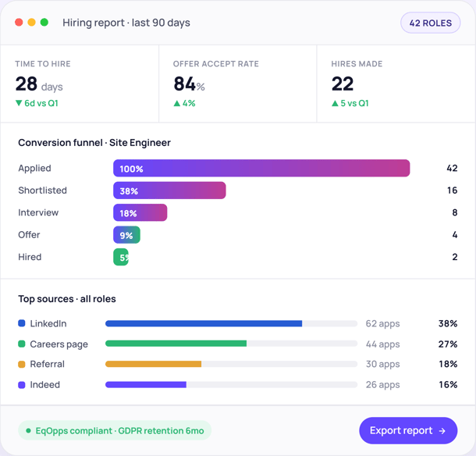Click the yellow minimize window dot

click(31, 22)
